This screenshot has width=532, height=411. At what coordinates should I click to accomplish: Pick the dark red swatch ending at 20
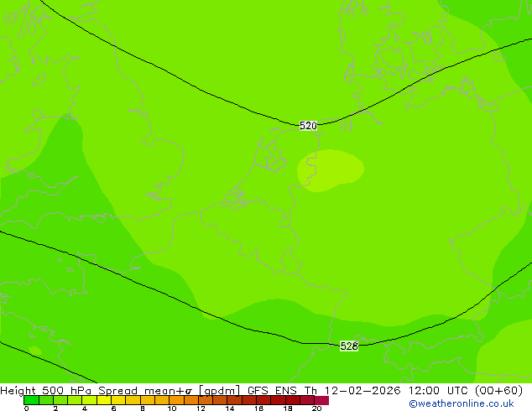click(x=307, y=400)
